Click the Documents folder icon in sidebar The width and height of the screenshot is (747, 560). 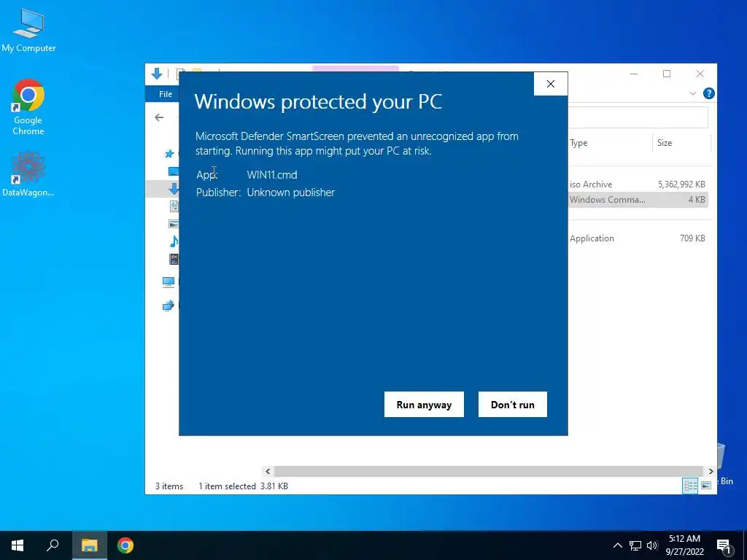(x=174, y=206)
